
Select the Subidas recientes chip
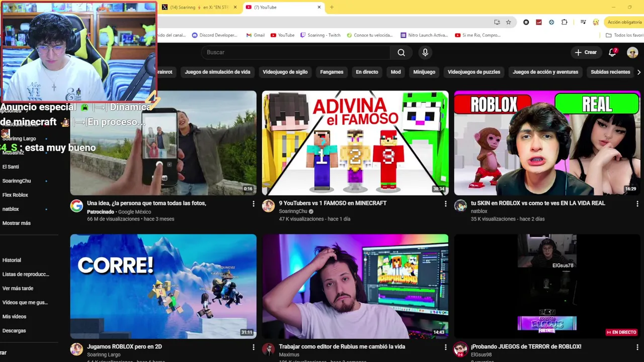tap(610, 72)
